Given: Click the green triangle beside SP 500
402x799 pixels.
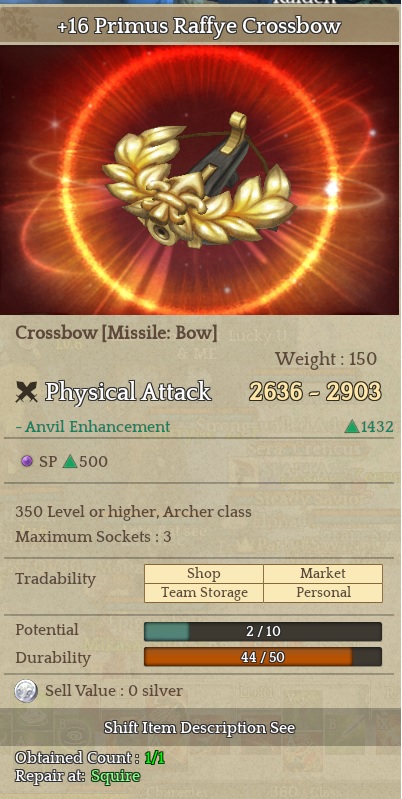Looking at the screenshot, I should [69, 462].
